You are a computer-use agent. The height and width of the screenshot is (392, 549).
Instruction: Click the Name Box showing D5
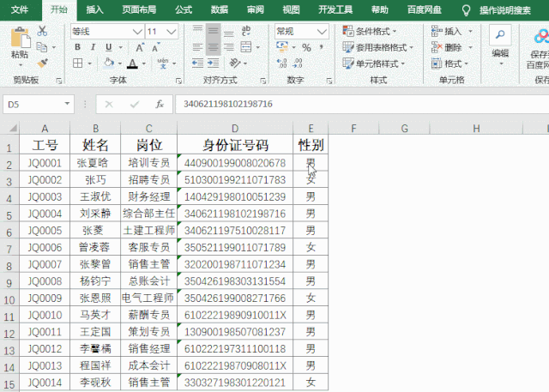tap(33, 105)
